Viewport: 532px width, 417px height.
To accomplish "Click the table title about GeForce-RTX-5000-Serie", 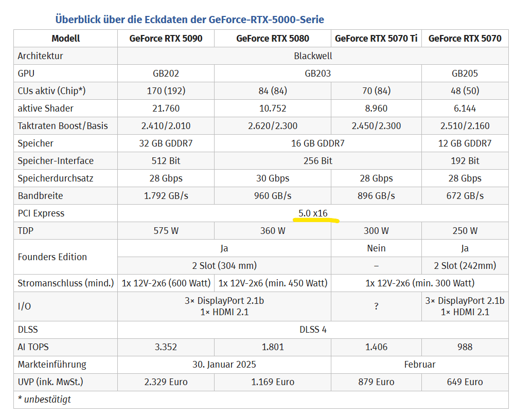I will (190, 20).
